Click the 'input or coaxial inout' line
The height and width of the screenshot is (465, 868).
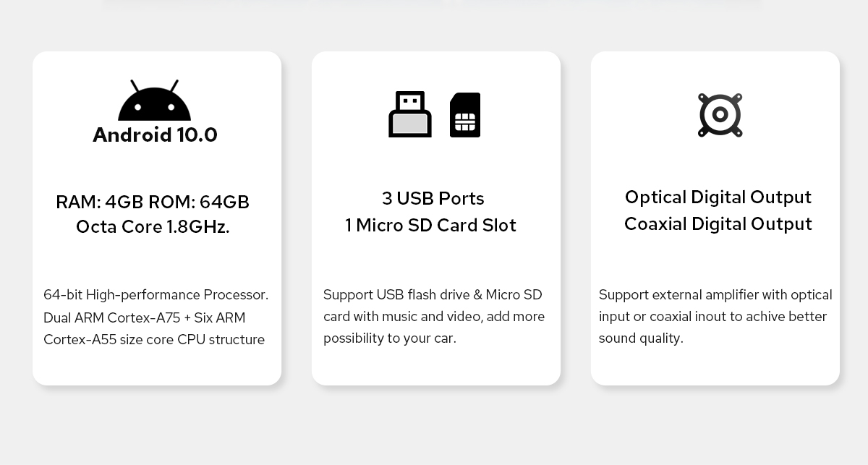pos(712,316)
